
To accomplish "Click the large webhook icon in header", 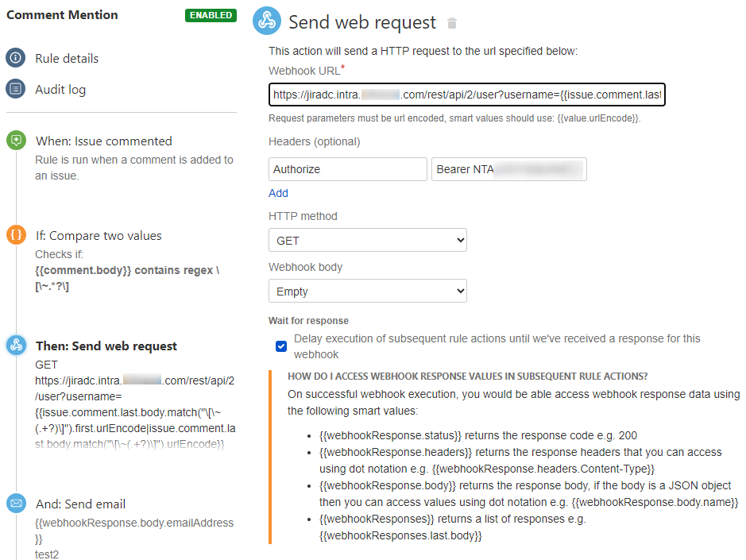I will pos(267,21).
